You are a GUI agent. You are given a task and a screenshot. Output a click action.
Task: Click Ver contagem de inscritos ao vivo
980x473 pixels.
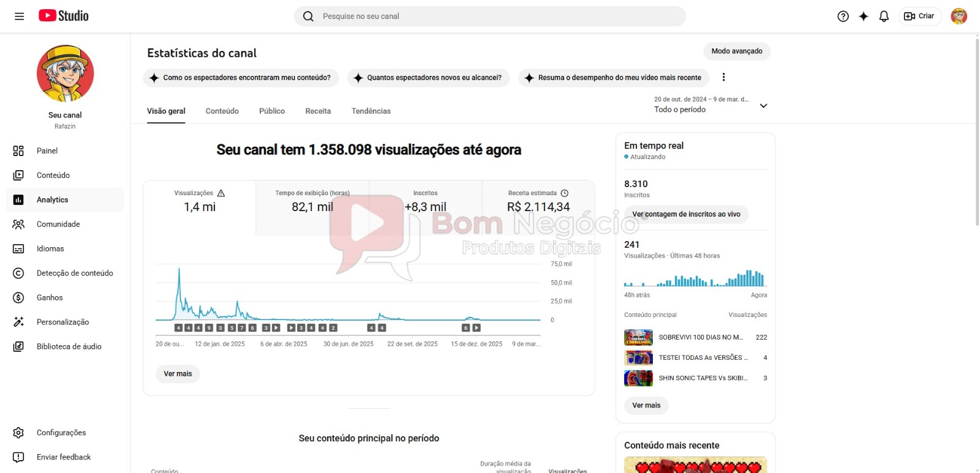686,214
